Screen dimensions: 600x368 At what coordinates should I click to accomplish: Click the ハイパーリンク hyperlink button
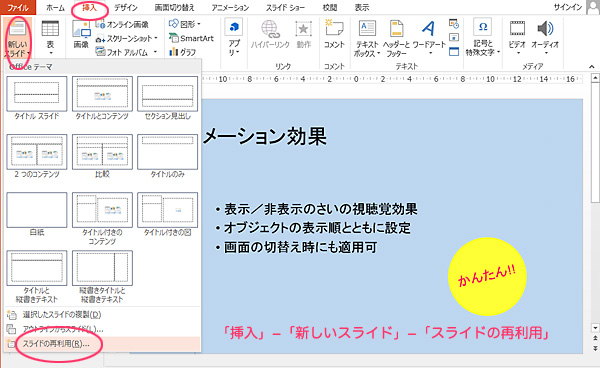[270, 34]
